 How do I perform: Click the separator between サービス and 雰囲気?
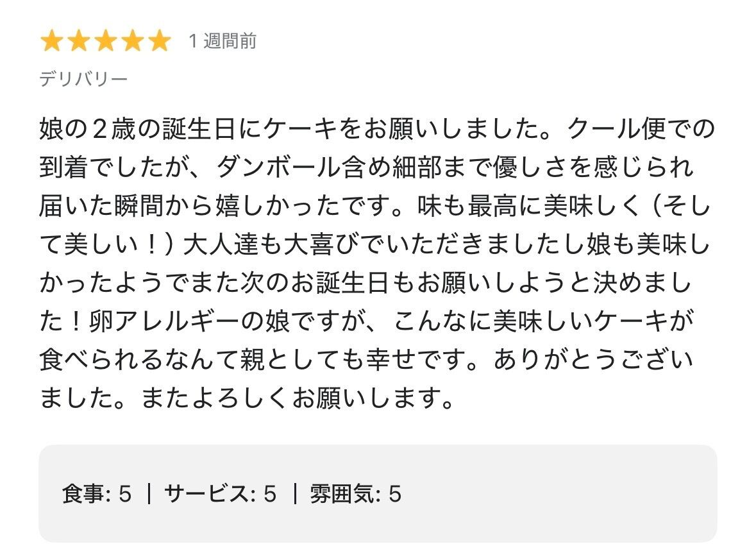[294, 494]
